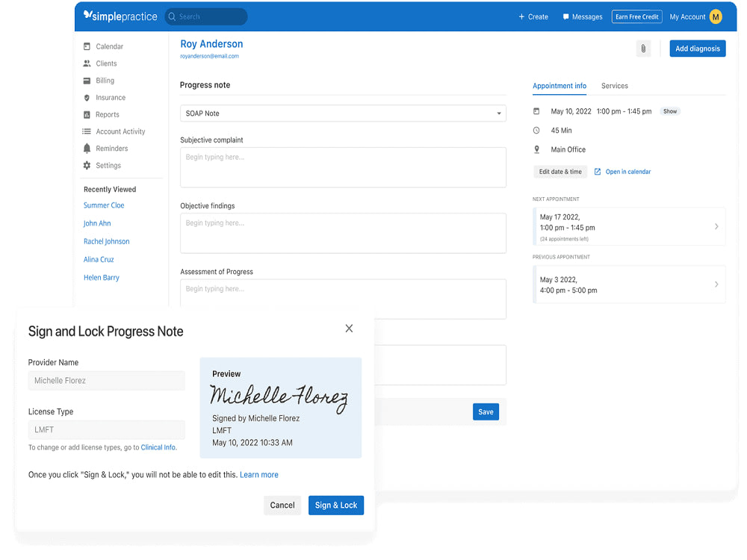Screen dimensions: 747x560
Task: Click the Settings gear icon
Action: point(87,165)
